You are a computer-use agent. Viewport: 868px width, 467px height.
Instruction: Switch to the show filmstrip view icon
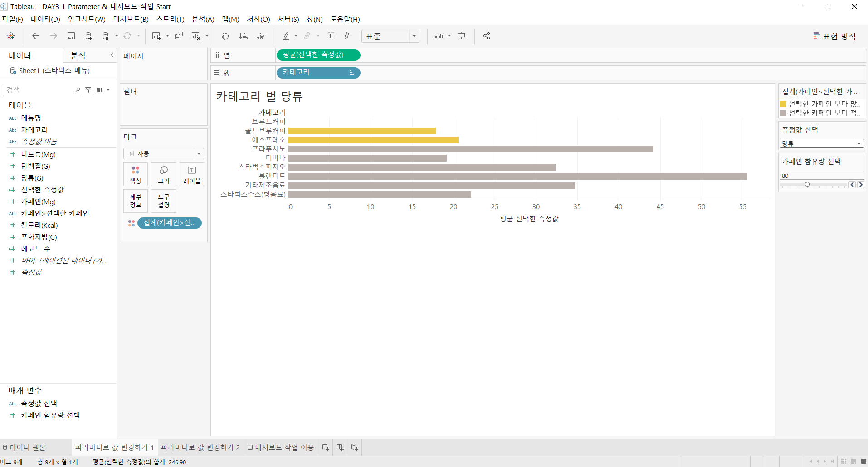pos(853,462)
